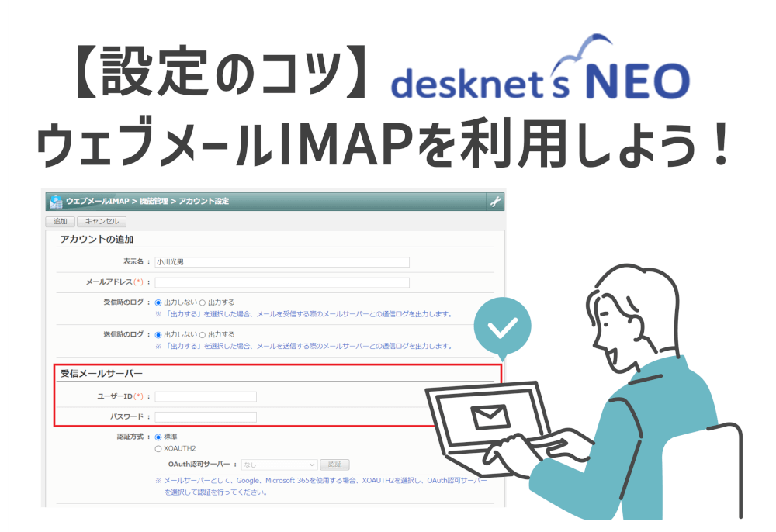Image resolution: width=776 pixels, height=532 pixels.
Task: Click the wrench settings icon on the title bar
Action: 496,201
